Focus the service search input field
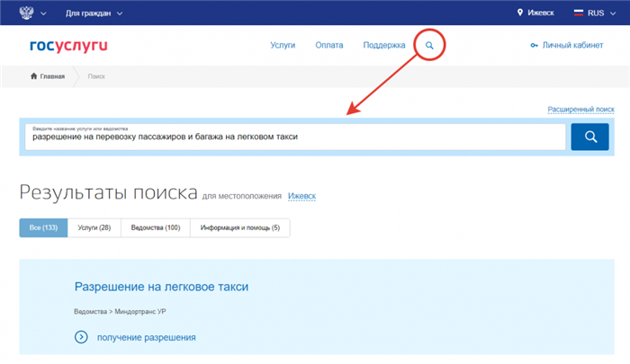Viewport: 630px width, 364px height. click(295, 137)
